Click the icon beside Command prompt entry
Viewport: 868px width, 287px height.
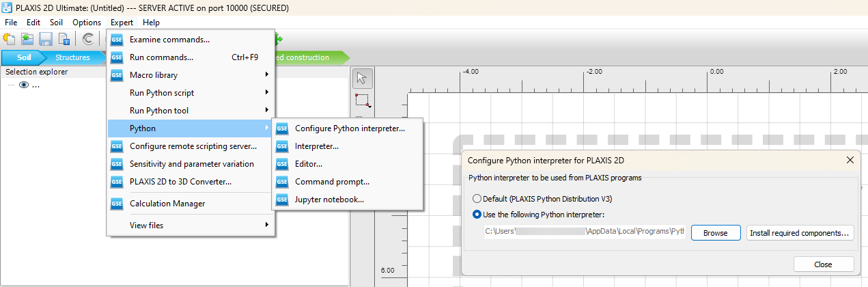282,182
